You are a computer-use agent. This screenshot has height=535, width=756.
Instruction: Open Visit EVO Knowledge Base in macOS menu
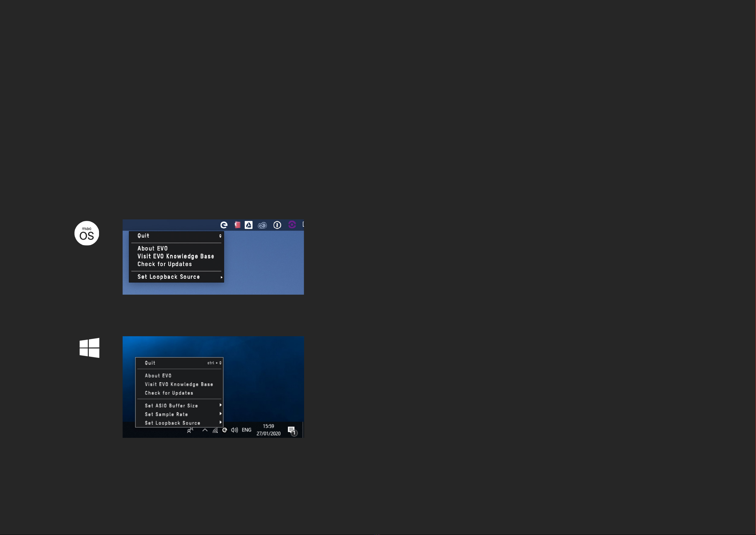tap(176, 256)
